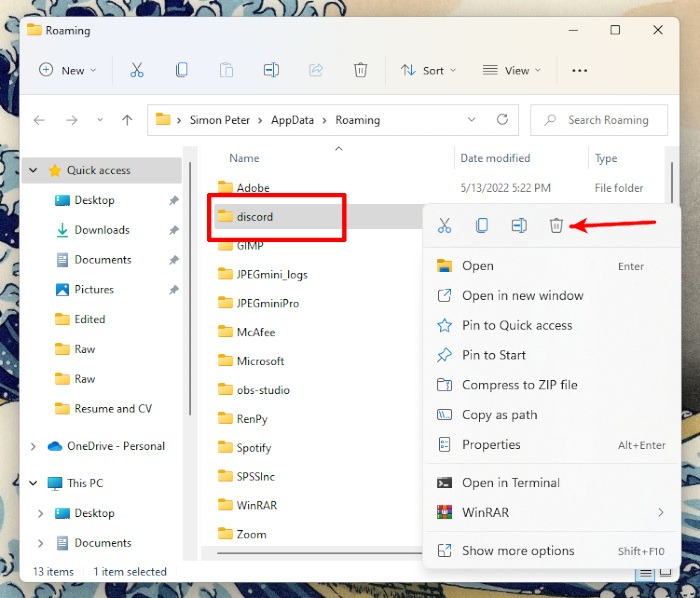This screenshot has height=598, width=700.
Task: Go back with the left arrow
Action: click(x=39, y=120)
